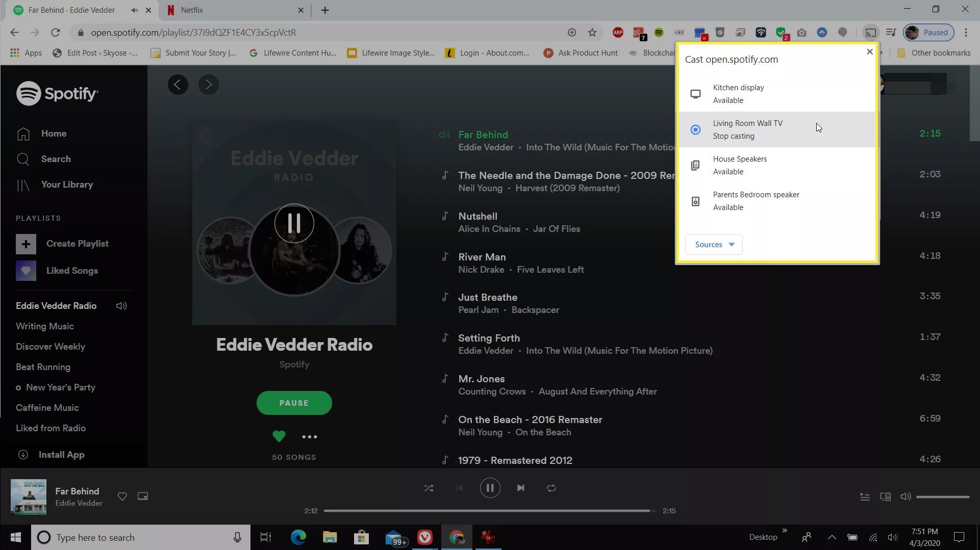This screenshot has height=550, width=980.
Task: Open connect to a device icon
Action: [885, 496]
